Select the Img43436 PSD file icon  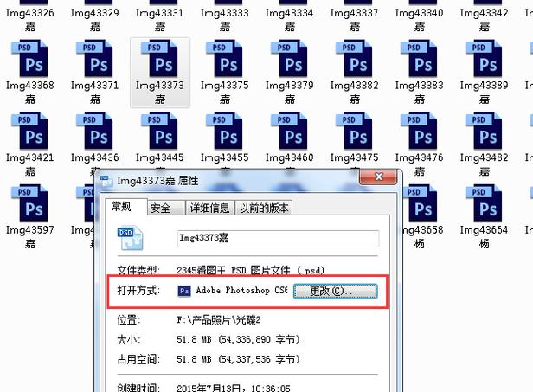tap(95, 131)
